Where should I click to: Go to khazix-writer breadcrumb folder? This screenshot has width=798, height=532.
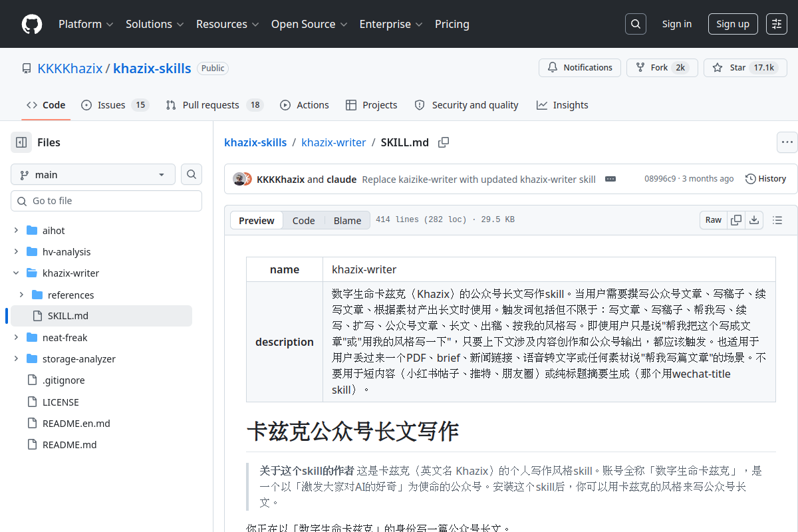[x=334, y=142]
